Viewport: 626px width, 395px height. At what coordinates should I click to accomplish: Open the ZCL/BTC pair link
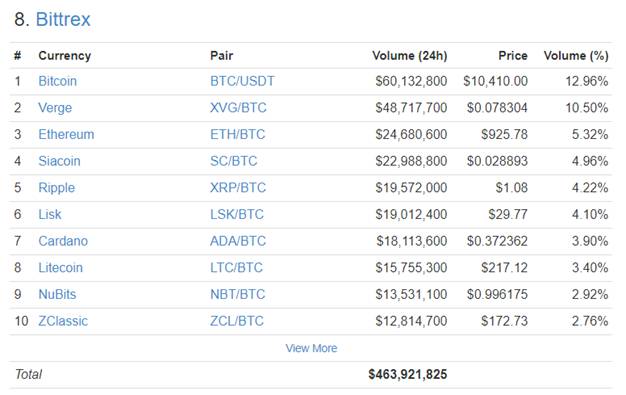click(237, 321)
